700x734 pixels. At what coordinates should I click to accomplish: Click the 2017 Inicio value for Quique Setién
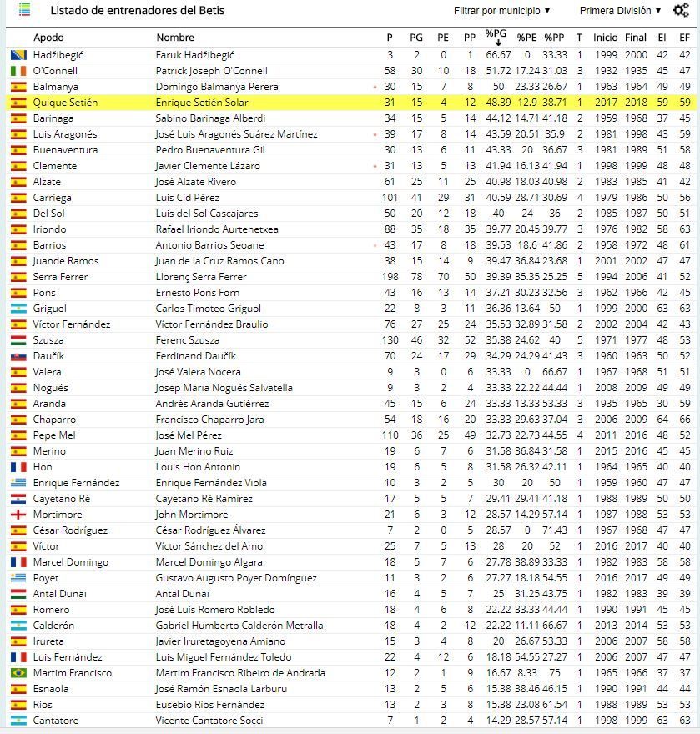click(606, 103)
